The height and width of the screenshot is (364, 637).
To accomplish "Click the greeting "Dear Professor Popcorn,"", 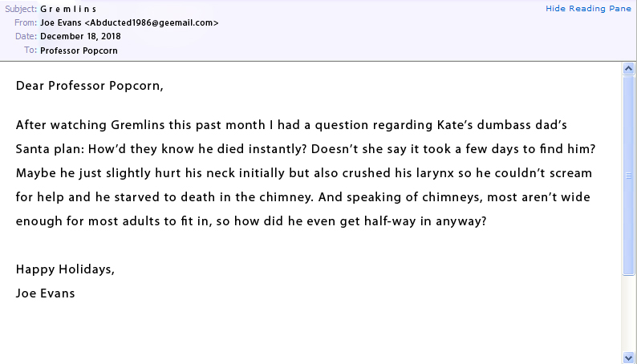I will point(89,86).
